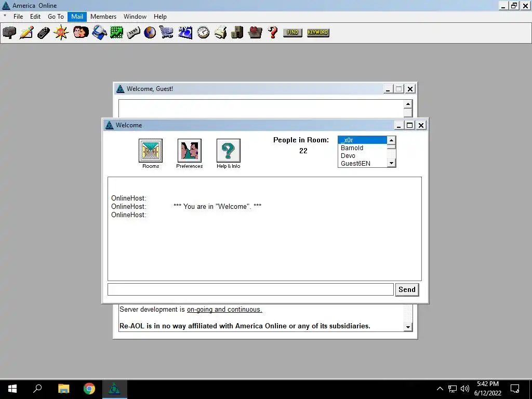Click the globe icon in the toolbar
The width and height of the screenshot is (532, 399).
(150, 33)
